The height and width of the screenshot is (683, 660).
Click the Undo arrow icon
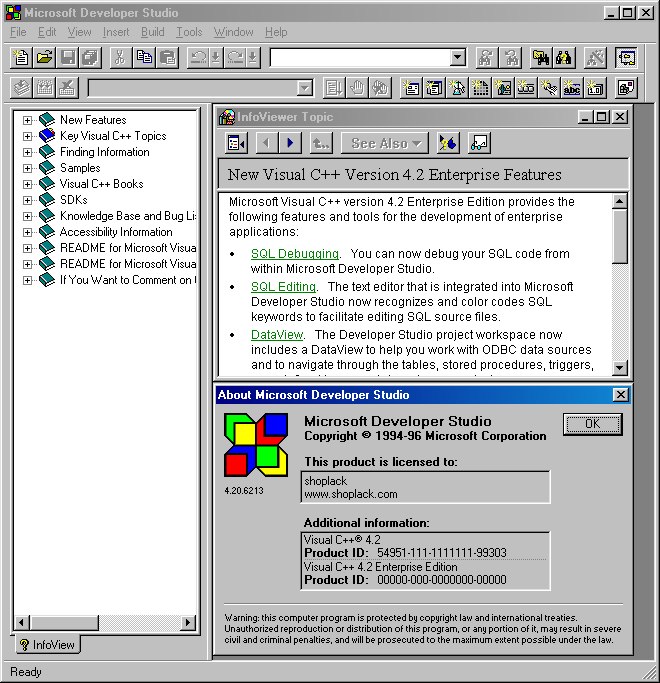199,57
